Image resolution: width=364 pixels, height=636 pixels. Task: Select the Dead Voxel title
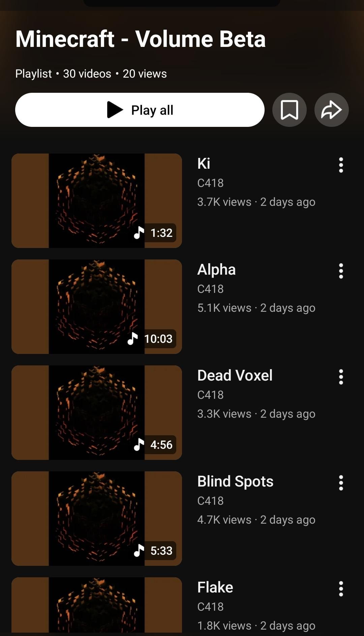click(x=235, y=376)
